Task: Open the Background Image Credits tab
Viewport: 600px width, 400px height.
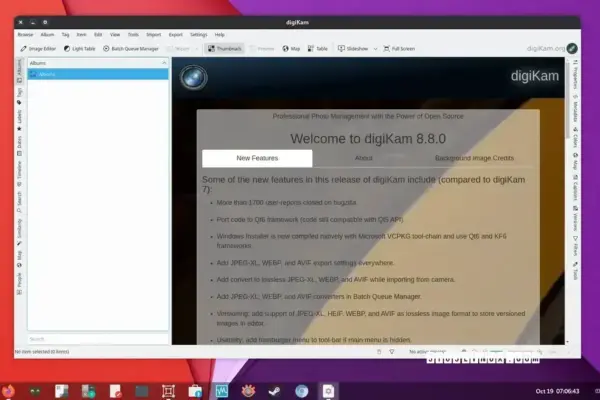Action: point(474,158)
